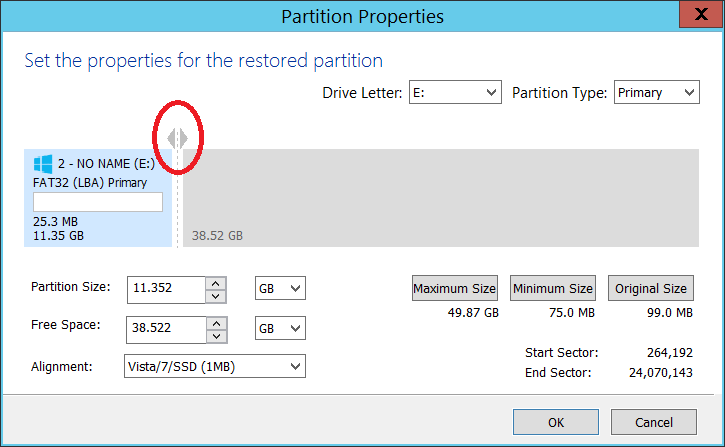Click the Cancel button
The height and width of the screenshot is (447, 725).
[x=654, y=422]
